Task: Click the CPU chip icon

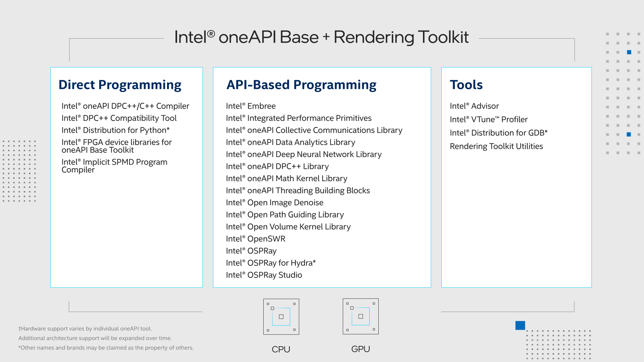Action: (x=281, y=316)
